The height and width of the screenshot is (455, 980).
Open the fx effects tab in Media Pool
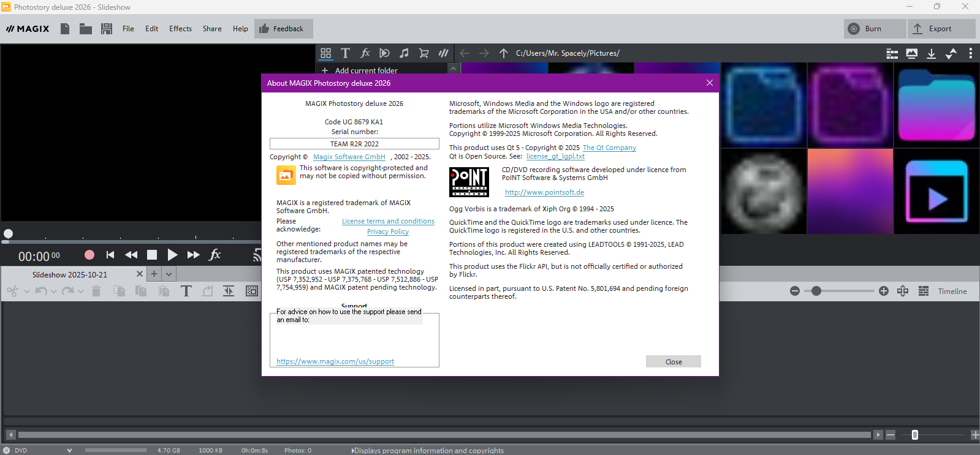[x=365, y=53]
